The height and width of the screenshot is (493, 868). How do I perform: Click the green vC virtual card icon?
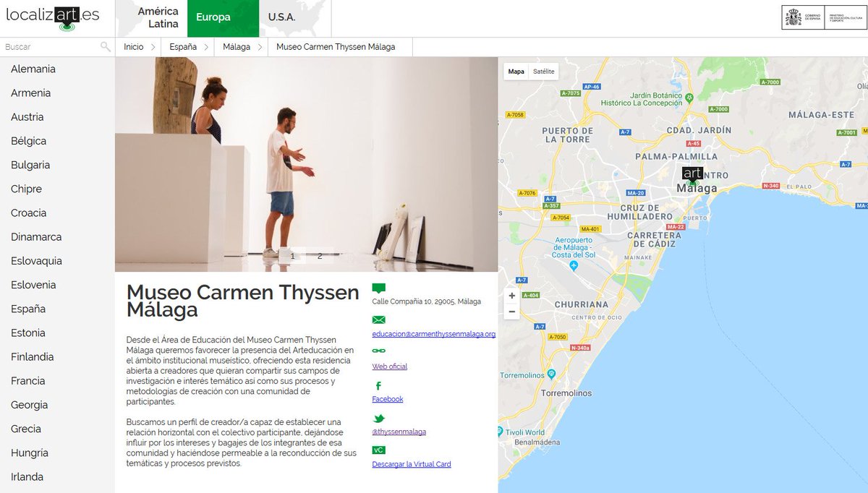[x=378, y=450]
